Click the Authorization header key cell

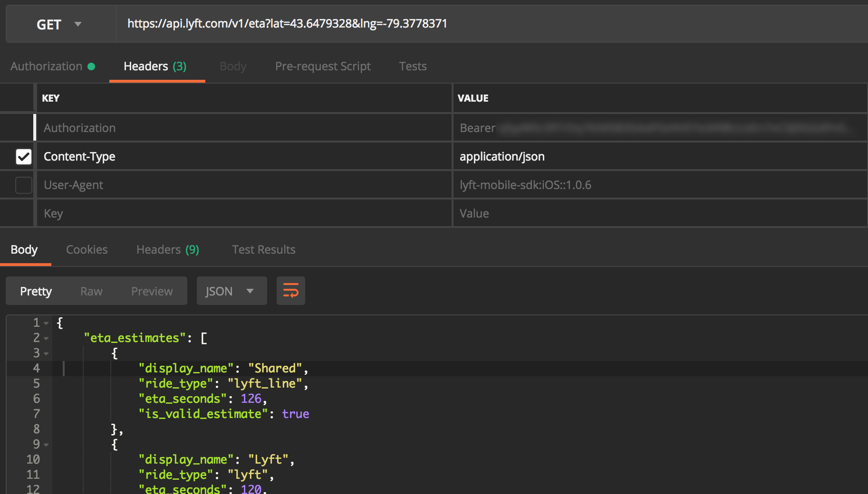click(244, 128)
